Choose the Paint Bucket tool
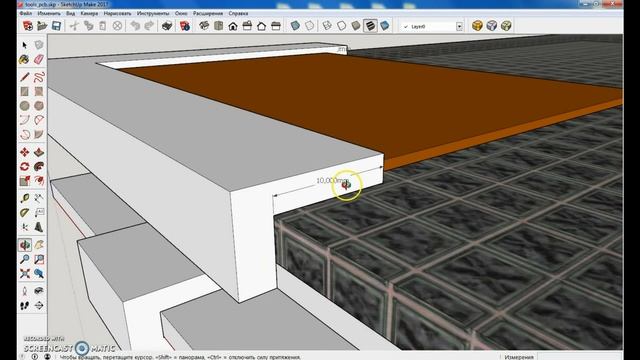Screen dimensions: 640x360 pos(24,60)
